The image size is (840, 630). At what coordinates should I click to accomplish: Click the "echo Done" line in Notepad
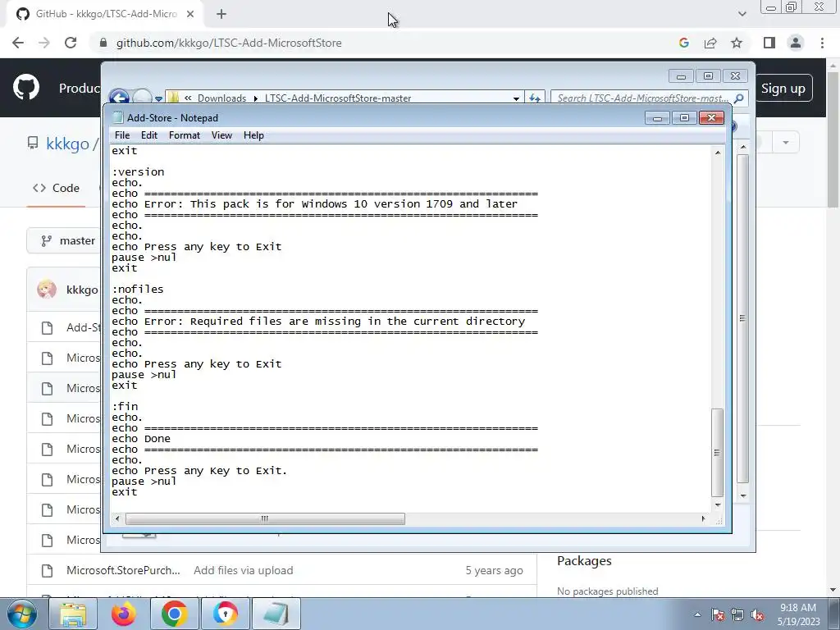141,439
